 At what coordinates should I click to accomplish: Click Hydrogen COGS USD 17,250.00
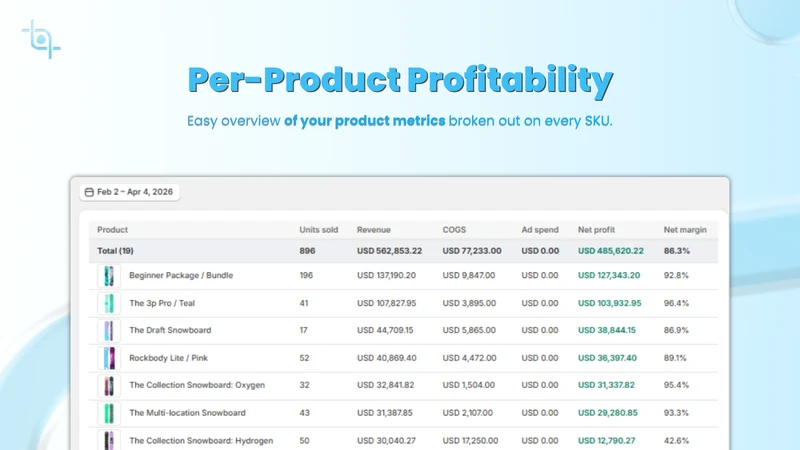pos(470,440)
